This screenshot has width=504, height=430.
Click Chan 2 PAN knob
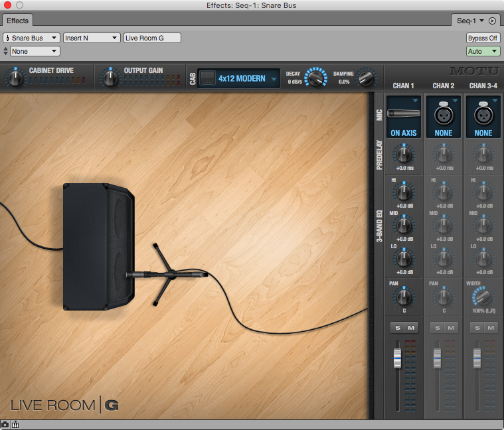point(444,297)
